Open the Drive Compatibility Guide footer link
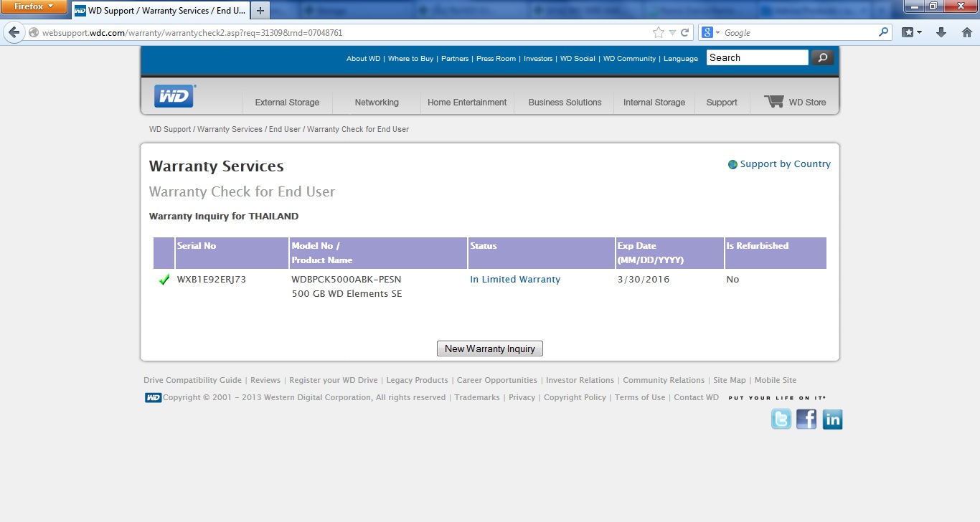 point(192,380)
